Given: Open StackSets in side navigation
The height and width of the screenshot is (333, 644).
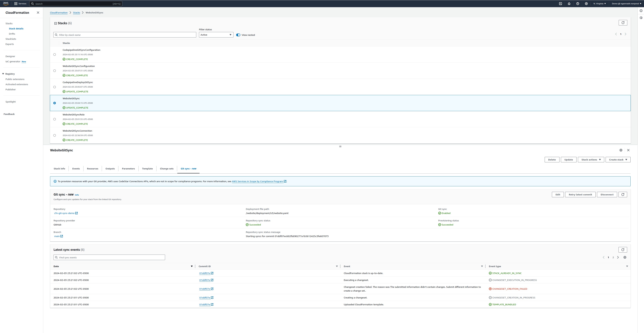Looking at the screenshot, I should pos(11,39).
